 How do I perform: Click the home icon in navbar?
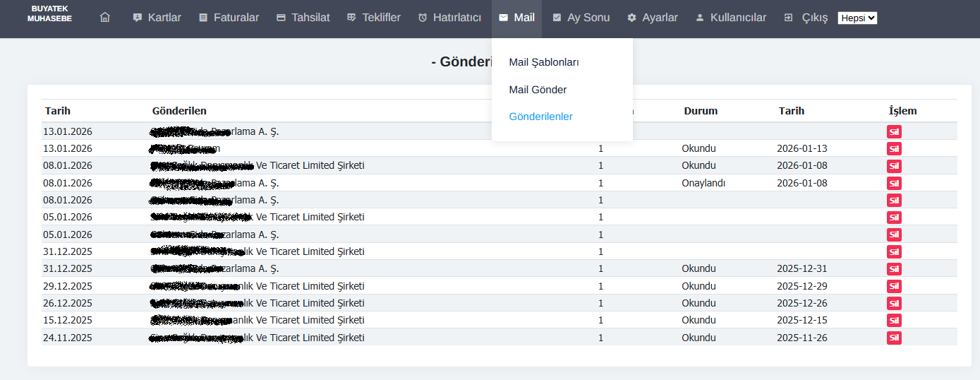pyautogui.click(x=105, y=18)
